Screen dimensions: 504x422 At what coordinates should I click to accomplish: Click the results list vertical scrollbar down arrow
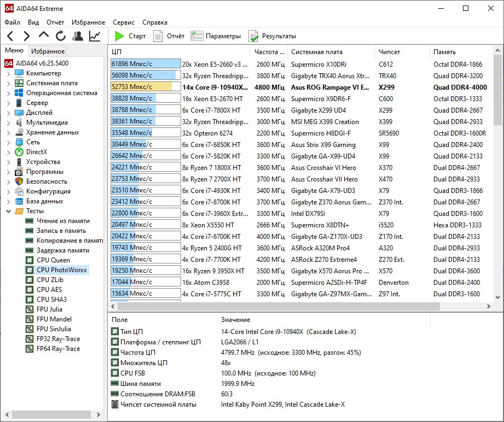[497, 297]
